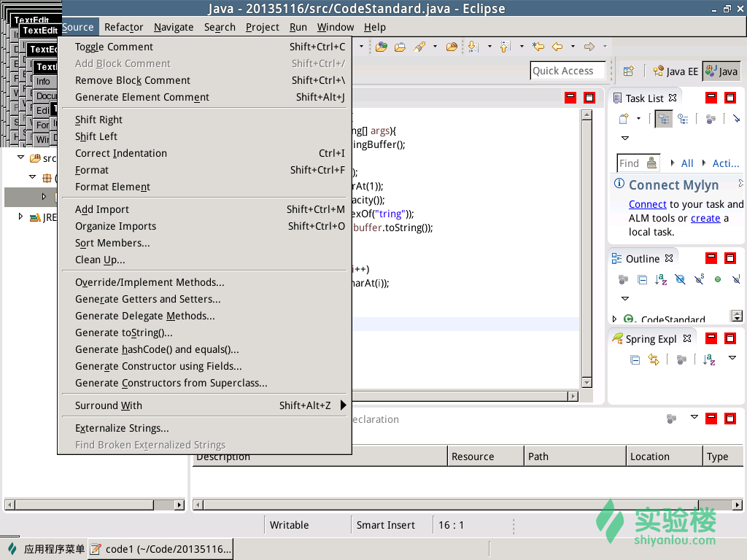Viewport: 747px width, 560px height.
Task: Click the Connect hyperlink in Mylyn
Action: point(648,204)
